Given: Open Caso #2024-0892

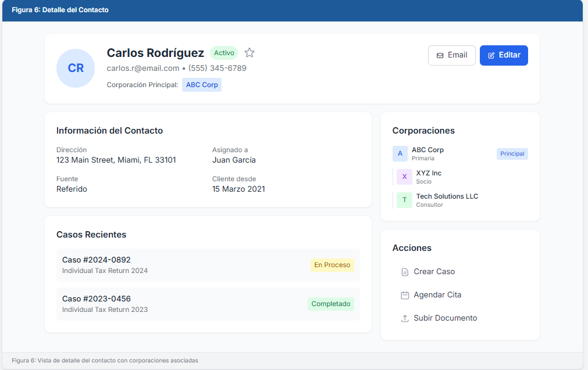Looking at the screenshot, I should (97, 260).
